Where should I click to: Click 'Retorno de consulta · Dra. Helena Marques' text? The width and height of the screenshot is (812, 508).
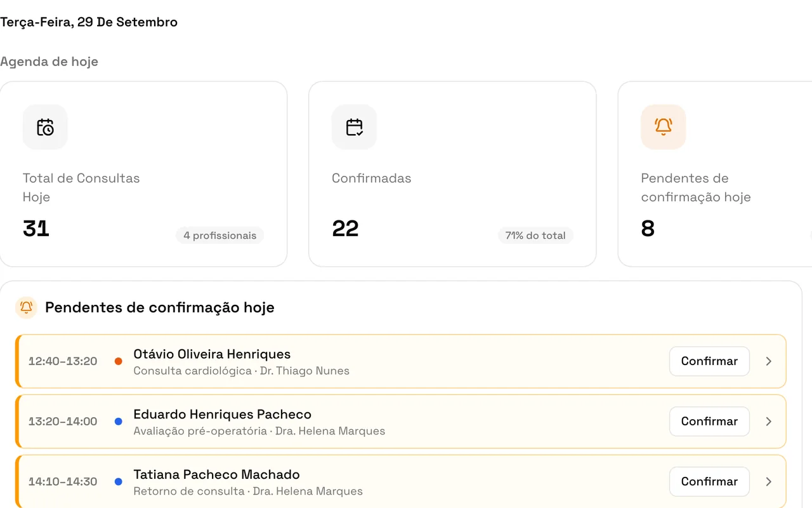[x=248, y=491]
